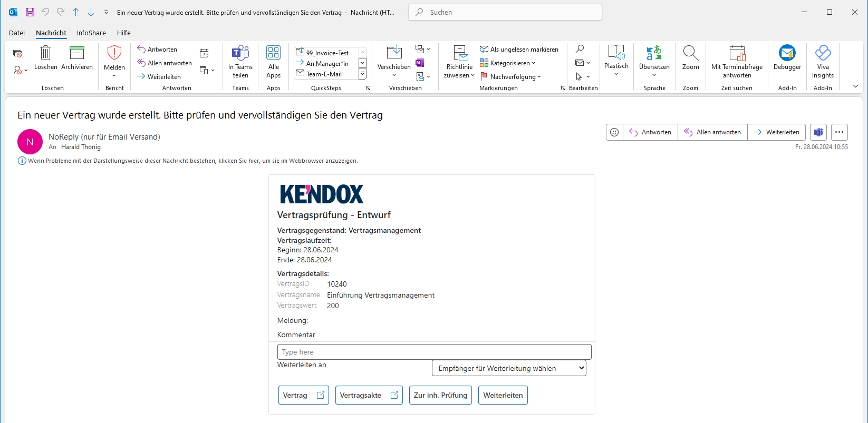The image size is (868, 423).
Task: Send the message to OneNote
Action: pyautogui.click(x=420, y=63)
